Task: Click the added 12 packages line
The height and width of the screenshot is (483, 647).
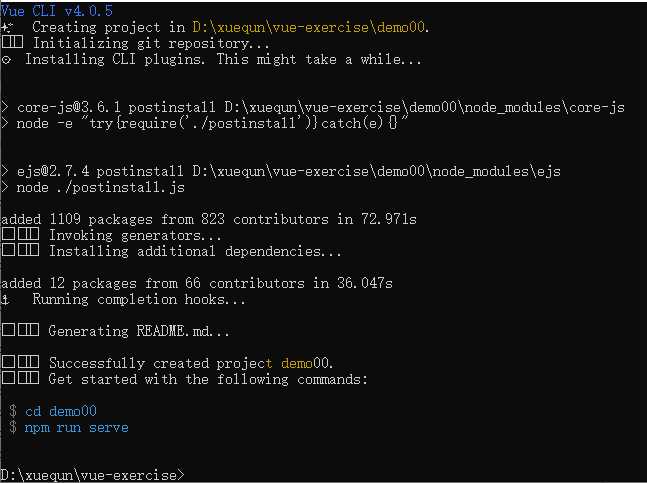Action: pos(197,283)
